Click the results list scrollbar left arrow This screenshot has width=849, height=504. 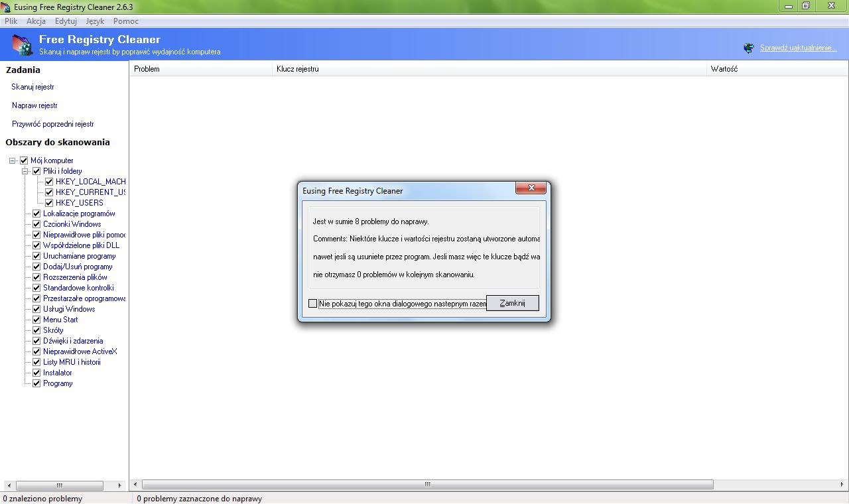pos(135,485)
